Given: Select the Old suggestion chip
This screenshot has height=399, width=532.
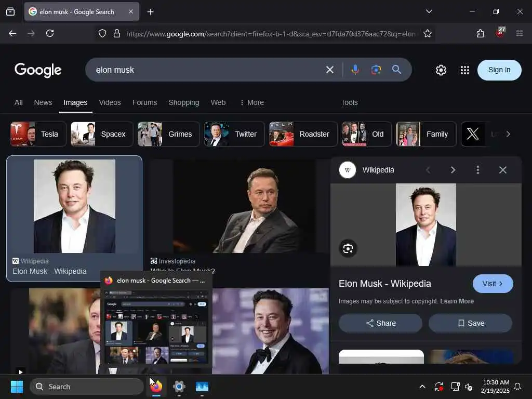Looking at the screenshot, I should click(x=366, y=134).
